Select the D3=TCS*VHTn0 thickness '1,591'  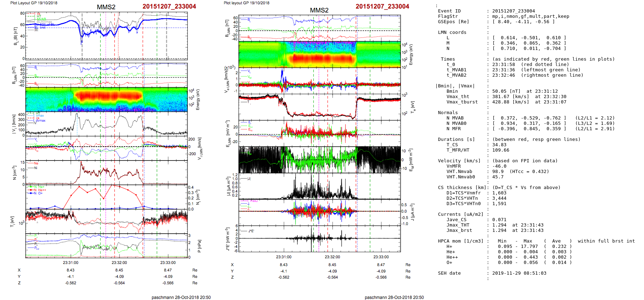pyautogui.click(x=499, y=204)
